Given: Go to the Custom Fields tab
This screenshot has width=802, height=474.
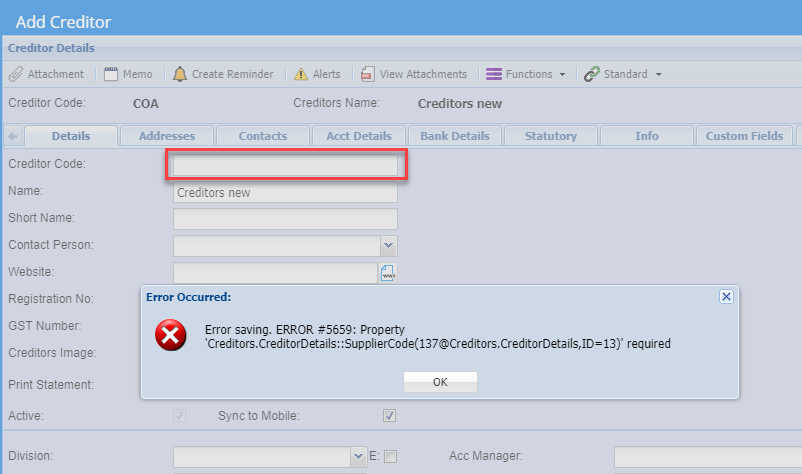Looking at the screenshot, I should (x=744, y=136).
